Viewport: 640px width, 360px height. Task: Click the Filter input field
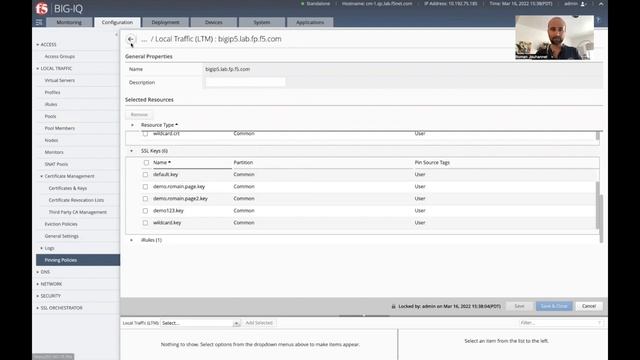pos(561,323)
